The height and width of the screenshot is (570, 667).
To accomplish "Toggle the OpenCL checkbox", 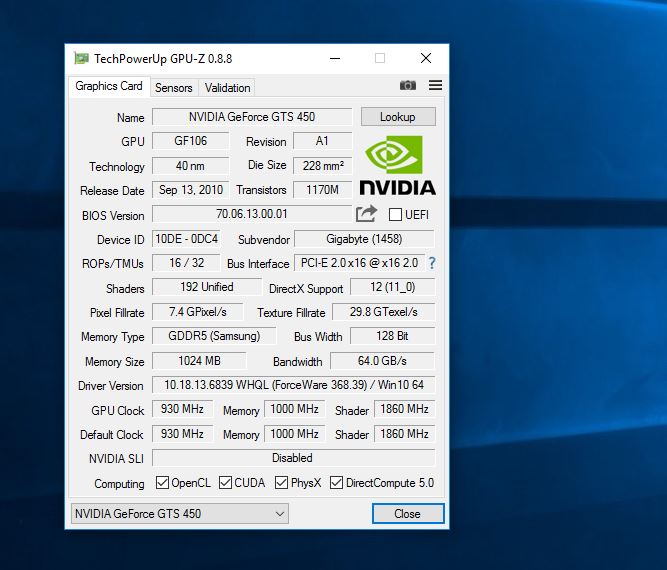I will click(x=162, y=482).
